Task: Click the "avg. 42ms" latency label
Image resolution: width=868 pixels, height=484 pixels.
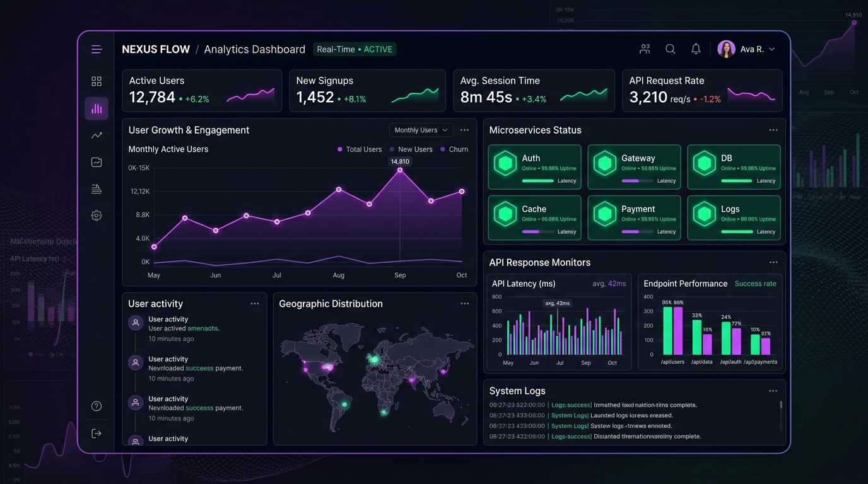Action: pos(609,284)
